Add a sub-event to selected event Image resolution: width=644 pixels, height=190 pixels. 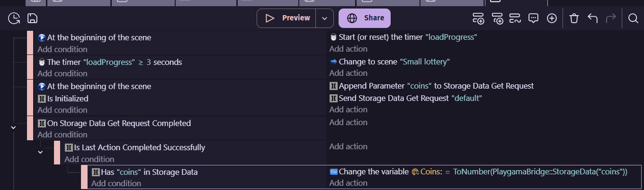click(x=497, y=18)
